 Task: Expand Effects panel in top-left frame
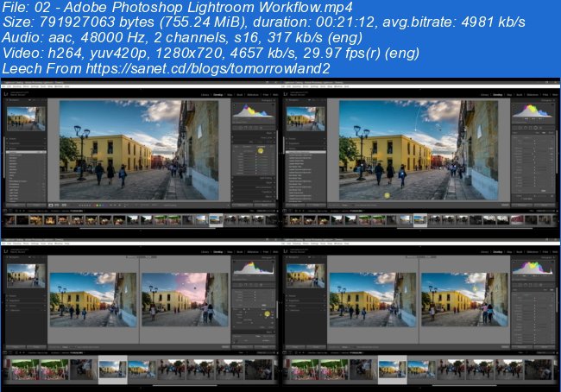[x=253, y=197]
